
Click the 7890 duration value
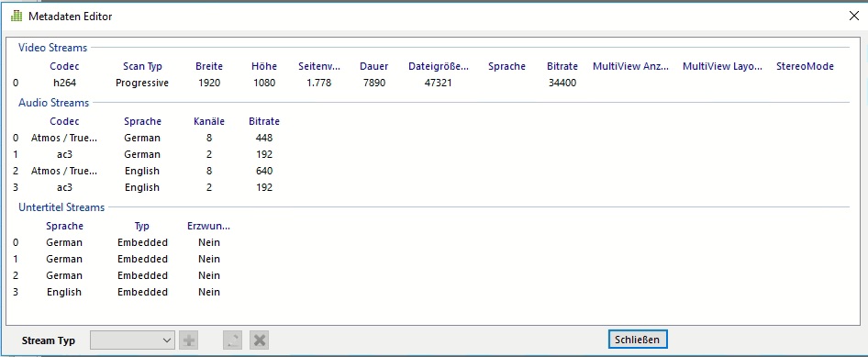pos(373,83)
